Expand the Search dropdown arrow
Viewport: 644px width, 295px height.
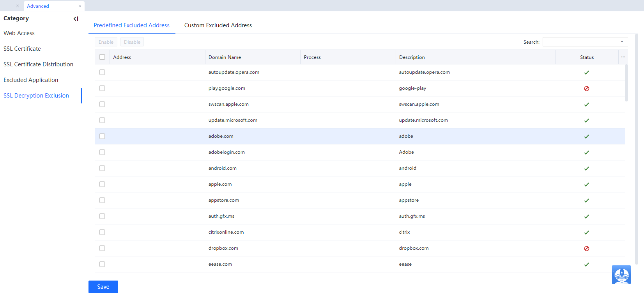pyautogui.click(x=622, y=42)
